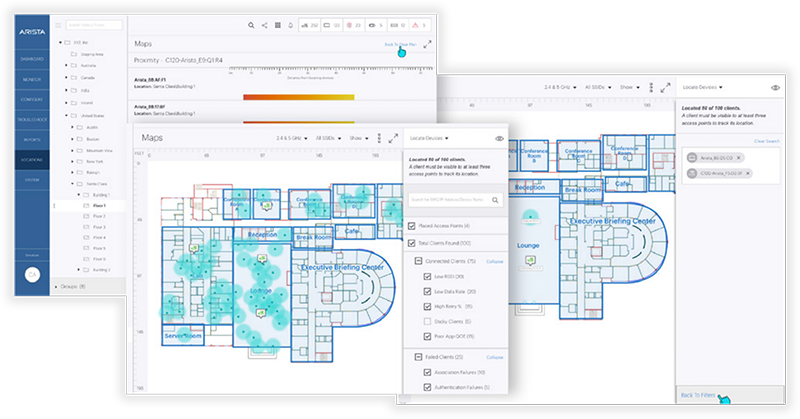Click proximity gradient bar for Arista_BB:AF:F1
The height and width of the screenshot is (419, 800).
[x=299, y=97]
